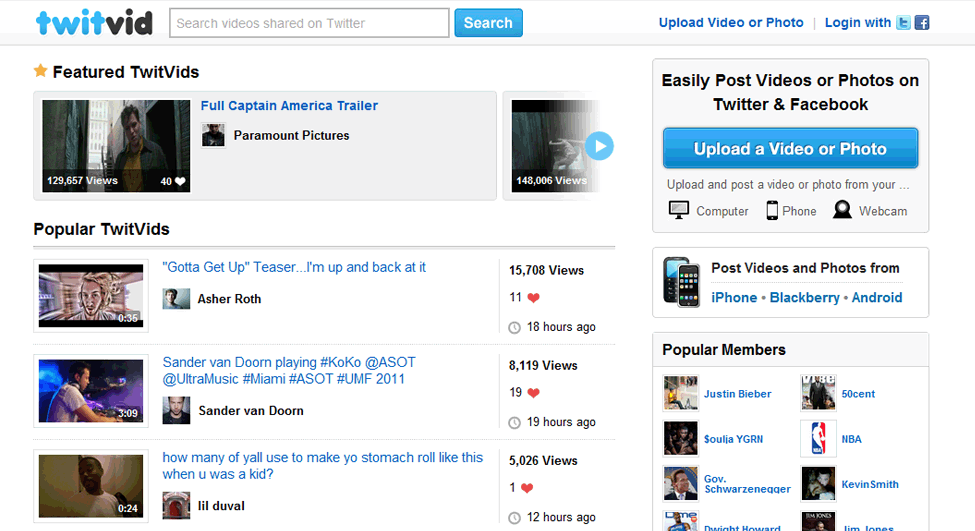
Task: Open the Sander van Doorn video thumbnail
Action: pos(91,391)
